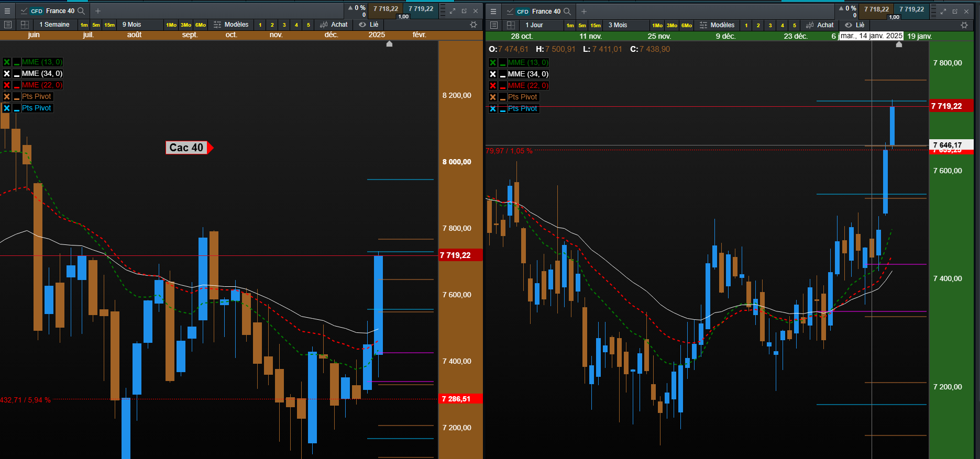Remove the blue Pts Pivot indicator on the right chart

click(493, 109)
